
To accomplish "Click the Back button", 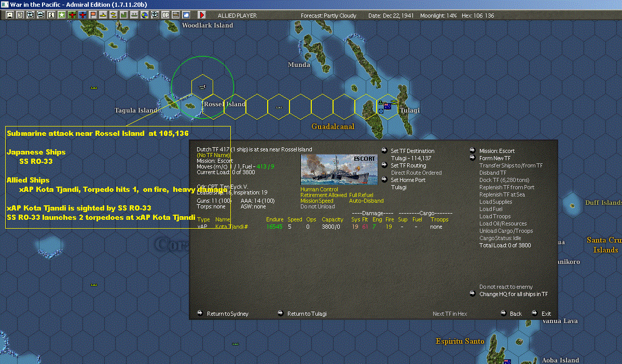I will [515, 314].
